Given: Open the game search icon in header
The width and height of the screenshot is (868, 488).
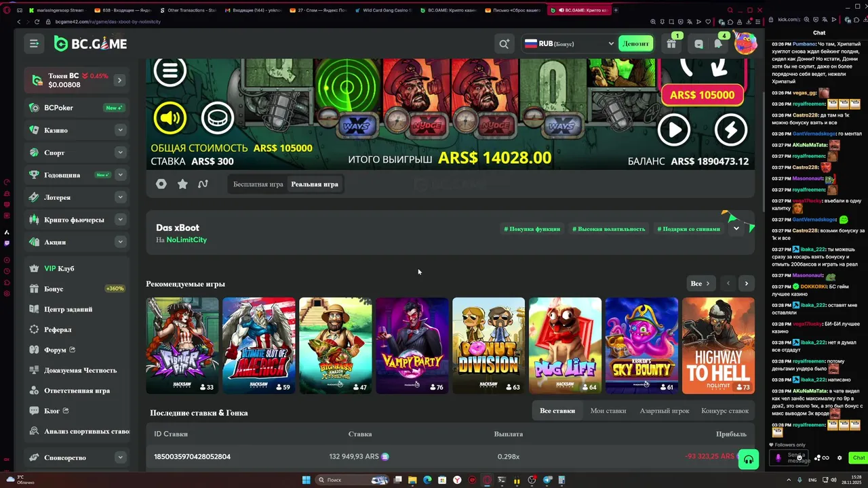Looking at the screenshot, I should click(x=504, y=43).
